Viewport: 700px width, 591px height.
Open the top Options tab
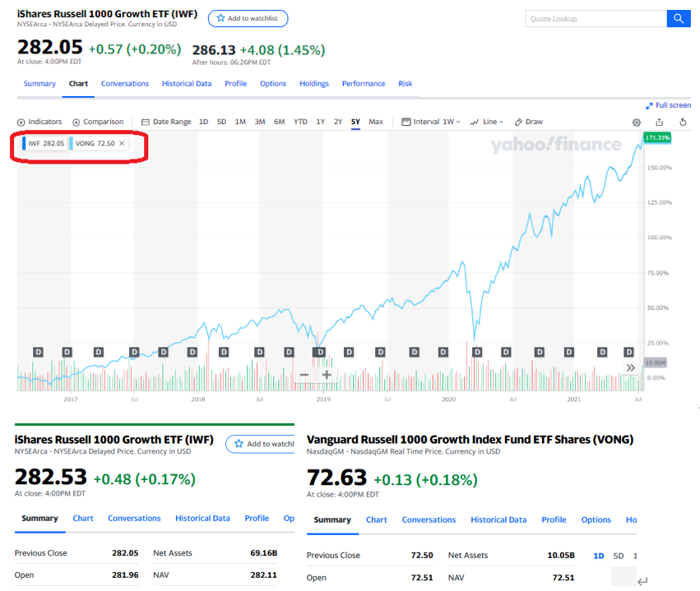pyautogui.click(x=273, y=83)
